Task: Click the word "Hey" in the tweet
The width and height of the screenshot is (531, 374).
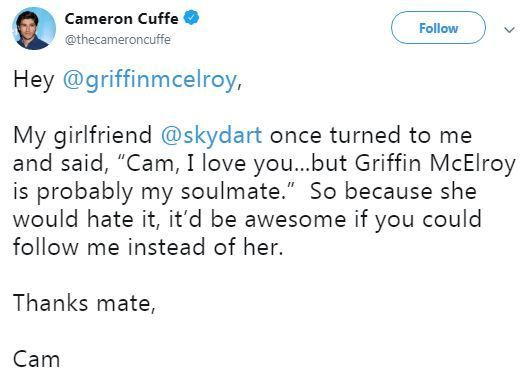Action: (x=34, y=80)
